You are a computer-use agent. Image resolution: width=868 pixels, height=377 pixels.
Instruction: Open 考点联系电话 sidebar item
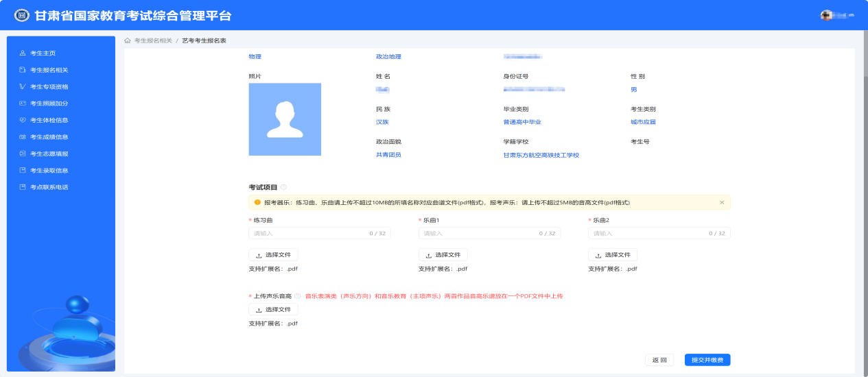(x=49, y=187)
